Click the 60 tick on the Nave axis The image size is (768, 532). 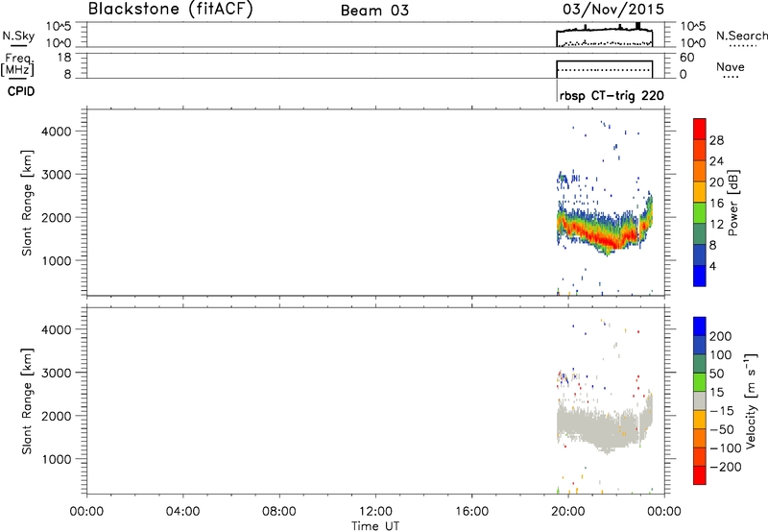coord(687,58)
